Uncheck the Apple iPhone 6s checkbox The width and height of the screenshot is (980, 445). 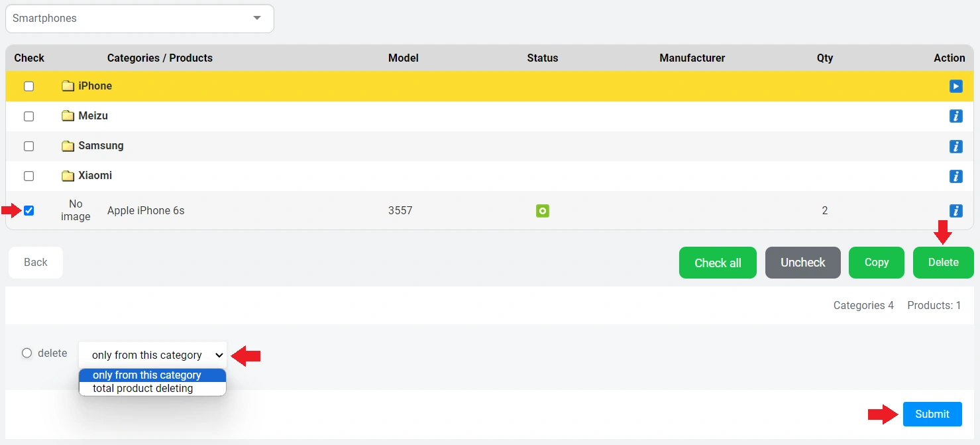tap(28, 211)
